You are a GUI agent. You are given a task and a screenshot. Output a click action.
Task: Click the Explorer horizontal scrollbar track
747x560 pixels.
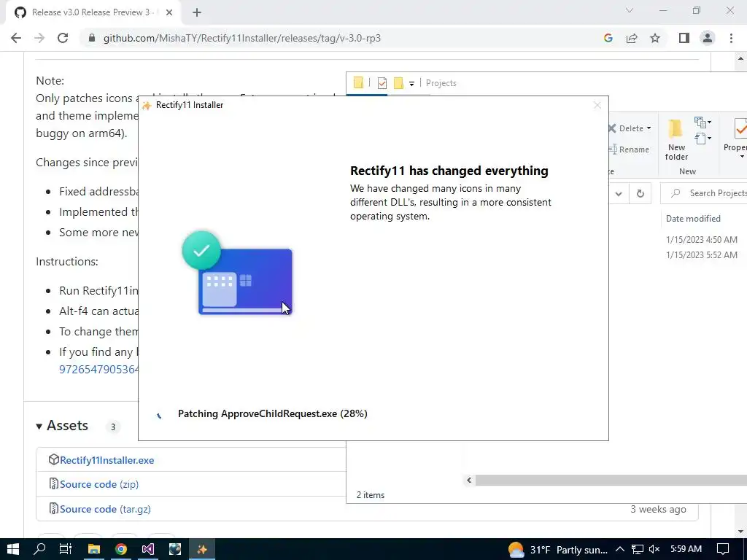click(x=611, y=480)
